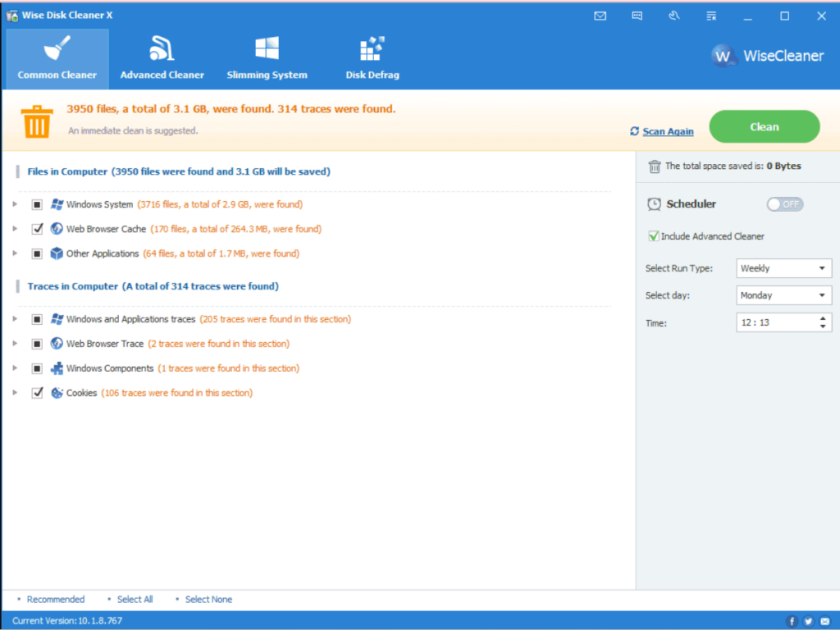This screenshot has height=630, width=840.
Task: Open the Facebook icon in footer
Action: (x=791, y=621)
